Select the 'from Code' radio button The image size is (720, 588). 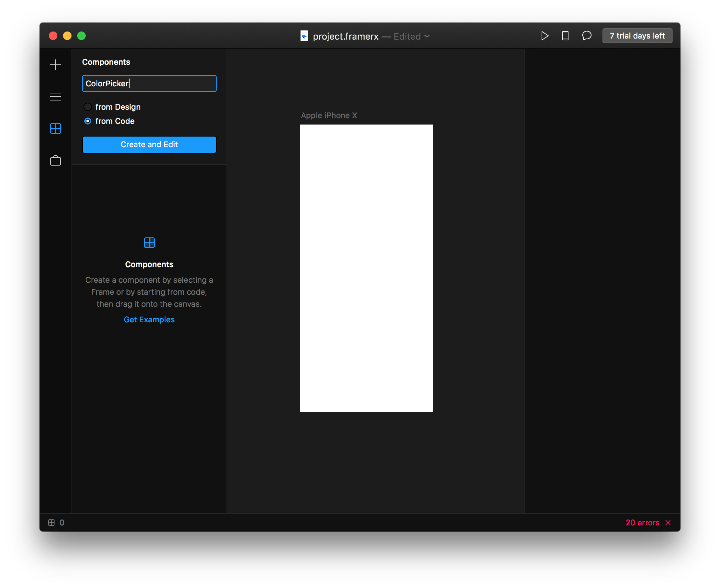[89, 121]
